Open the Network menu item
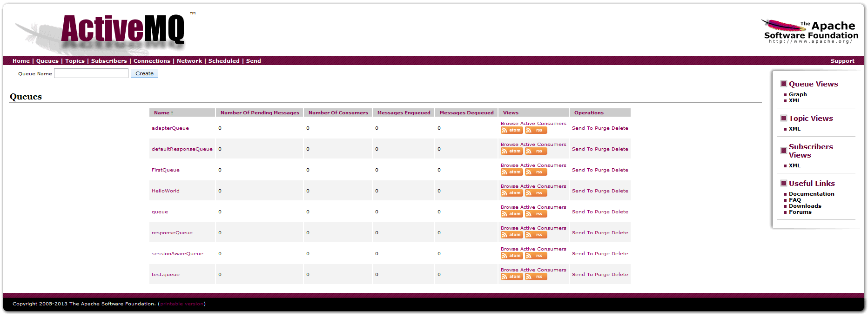868x317 pixels. (x=189, y=61)
